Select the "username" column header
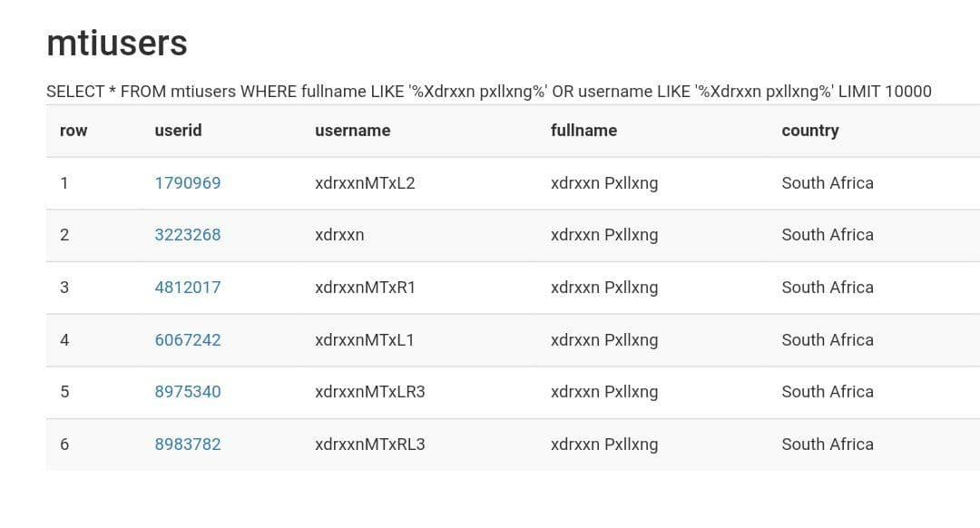Screen dimensions: 980x528 coord(352,131)
